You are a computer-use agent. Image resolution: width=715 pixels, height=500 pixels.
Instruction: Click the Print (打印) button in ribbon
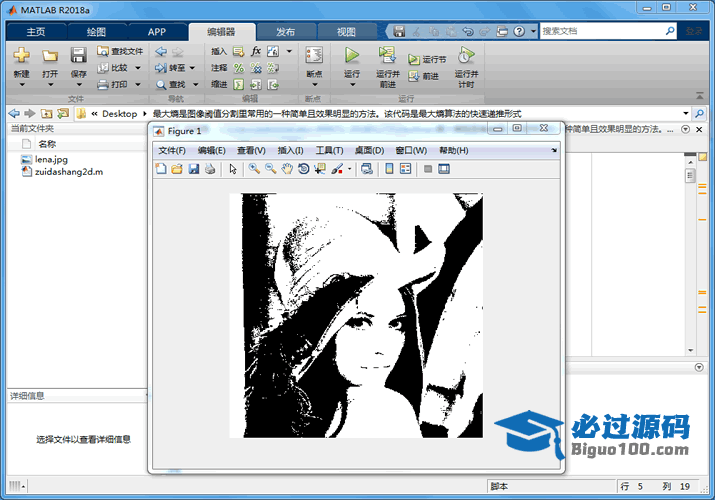(x=113, y=84)
